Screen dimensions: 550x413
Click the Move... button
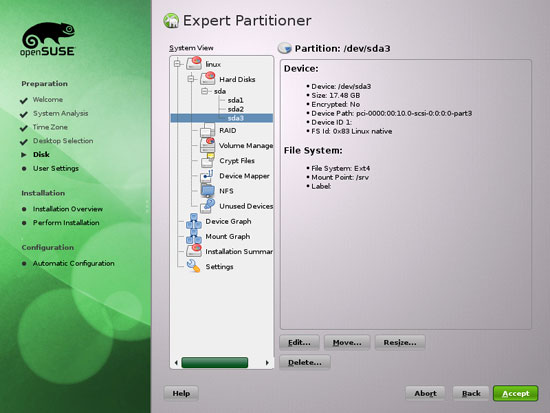(x=347, y=342)
